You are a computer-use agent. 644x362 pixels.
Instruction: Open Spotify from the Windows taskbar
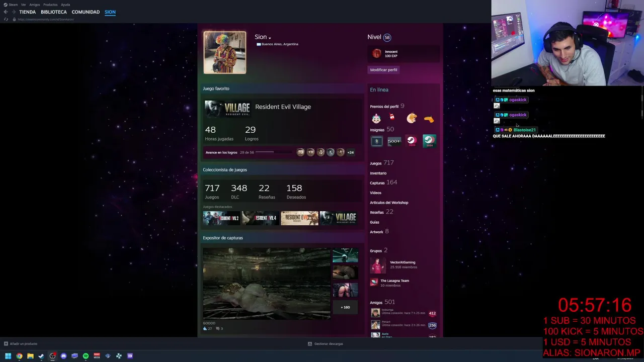(86, 356)
